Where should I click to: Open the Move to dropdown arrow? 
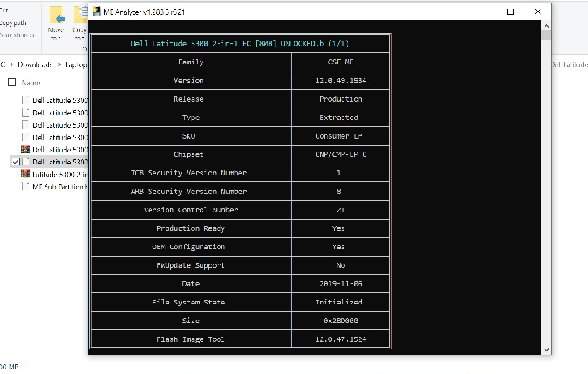[x=59, y=39]
